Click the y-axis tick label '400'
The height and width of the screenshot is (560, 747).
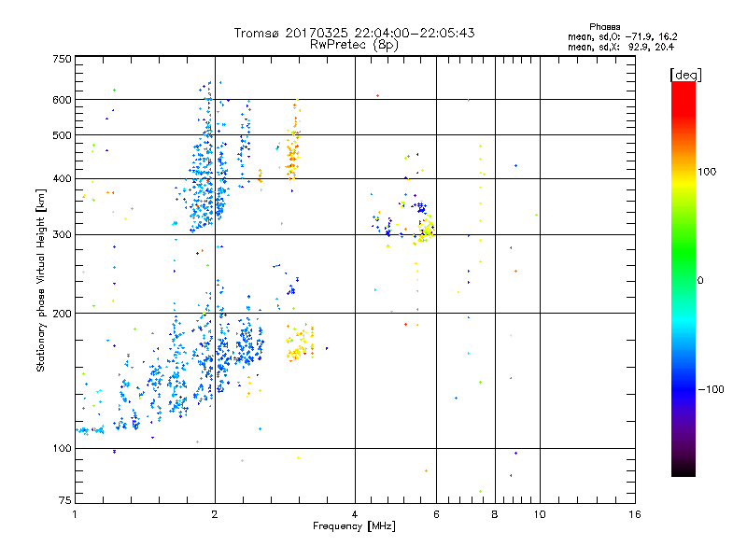pyautogui.click(x=62, y=179)
